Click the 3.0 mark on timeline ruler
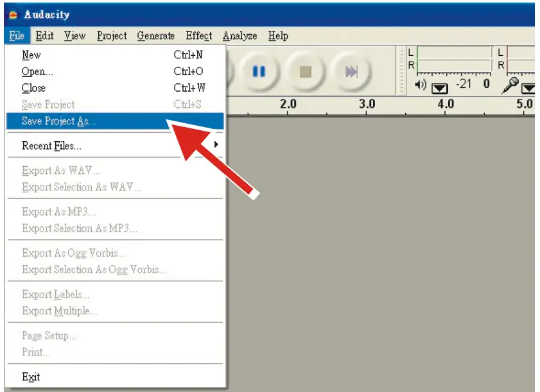 point(367,104)
